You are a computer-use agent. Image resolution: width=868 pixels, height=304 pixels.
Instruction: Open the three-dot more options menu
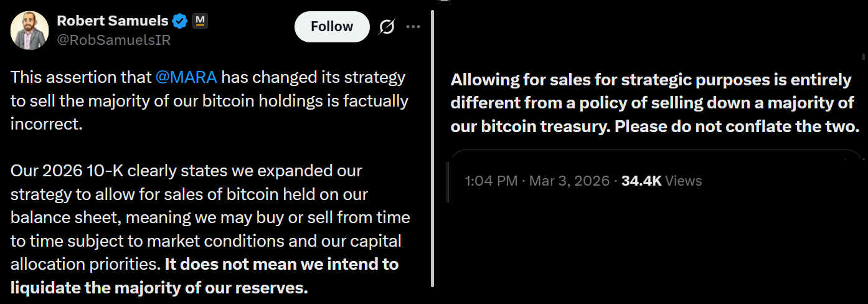click(413, 27)
